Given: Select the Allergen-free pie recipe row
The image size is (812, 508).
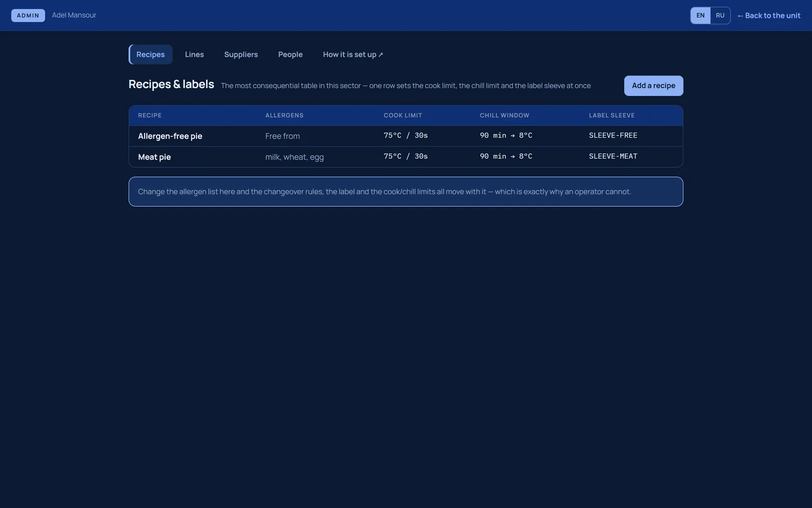Looking at the screenshot, I should tap(406, 136).
